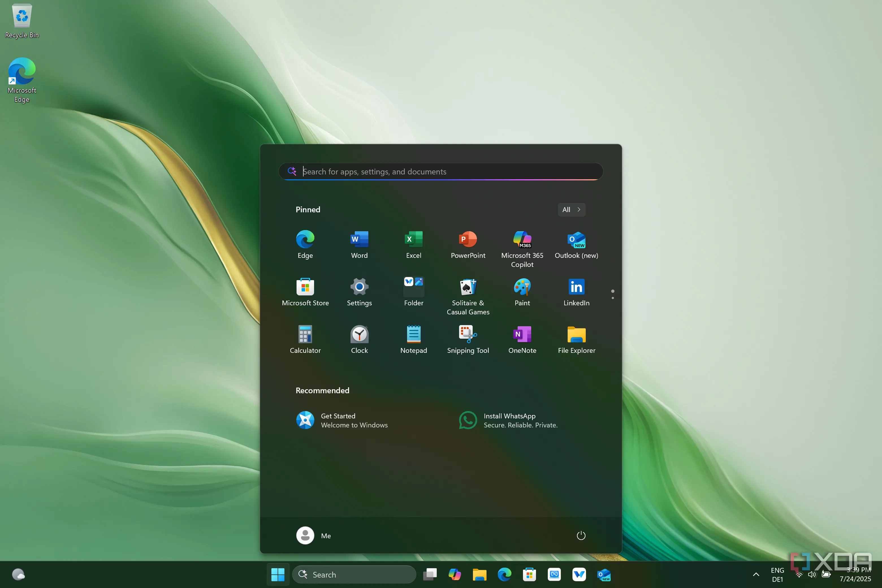The height and width of the screenshot is (588, 882).
Task: Show hidden system tray icons
Action: [x=756, y=574]
